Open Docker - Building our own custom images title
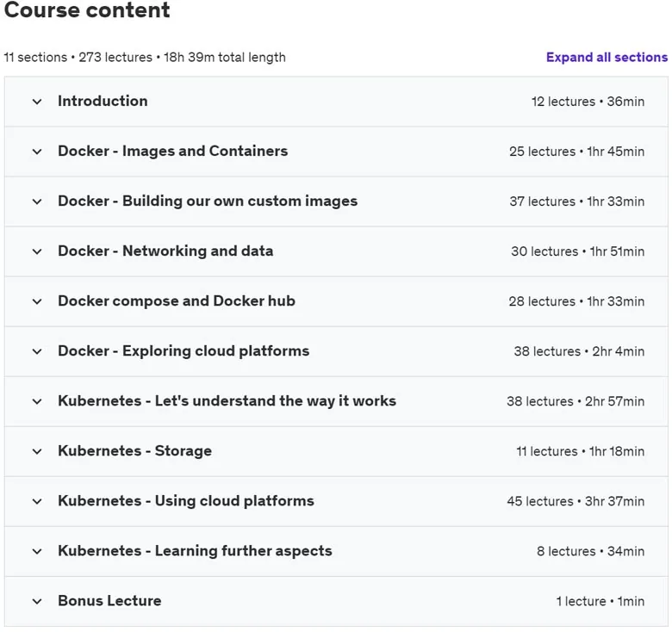Viewport: 672px width, 632px height. tap(208, 201)
